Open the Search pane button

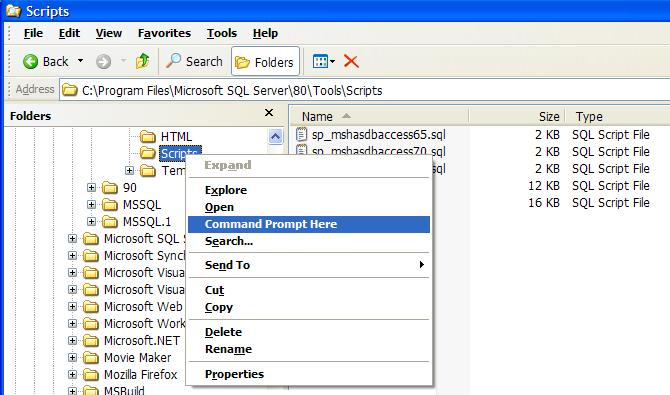(194, 62)
